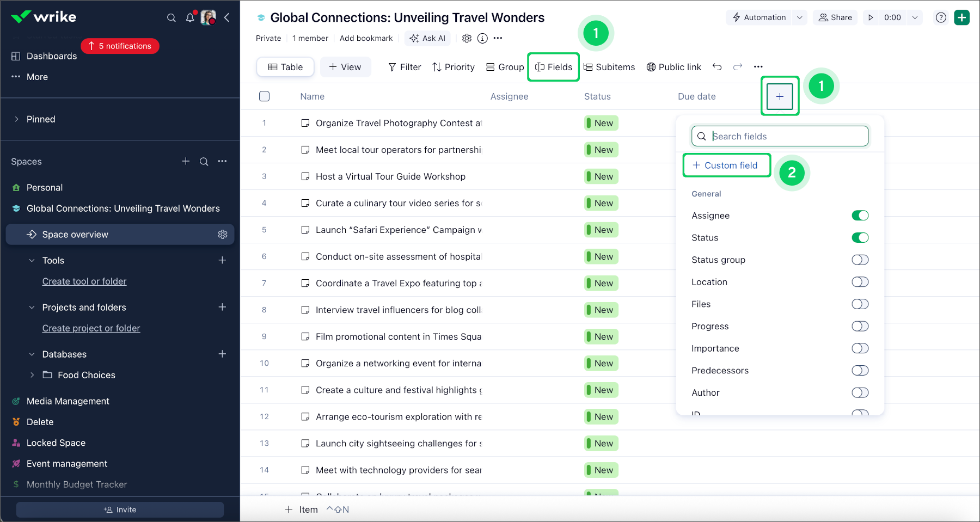Enable the Location field toggle
The image size is (980, 522).
tap(860, 282)
